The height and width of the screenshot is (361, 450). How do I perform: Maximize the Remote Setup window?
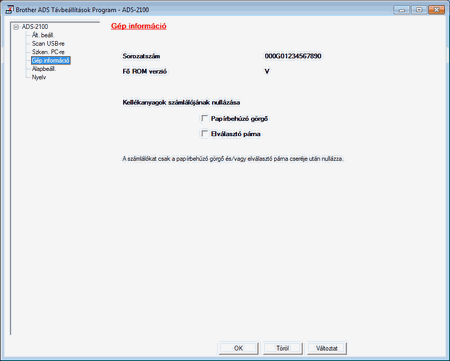point(419,10)
